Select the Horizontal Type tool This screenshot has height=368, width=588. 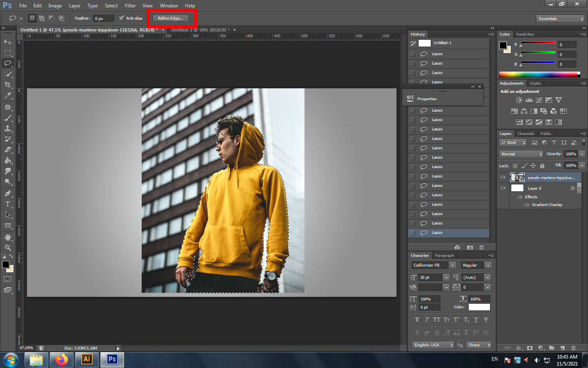click(x=8, y=204)
